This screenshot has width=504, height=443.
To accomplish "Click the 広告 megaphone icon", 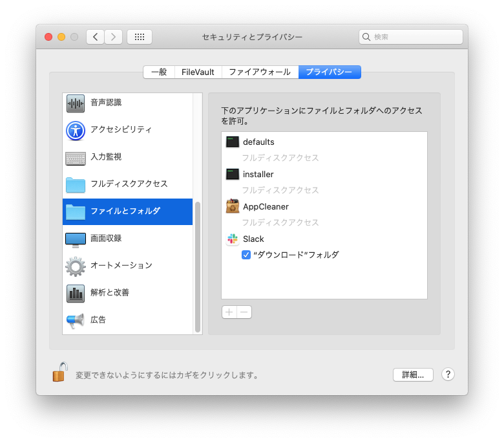I will [76, 321].
